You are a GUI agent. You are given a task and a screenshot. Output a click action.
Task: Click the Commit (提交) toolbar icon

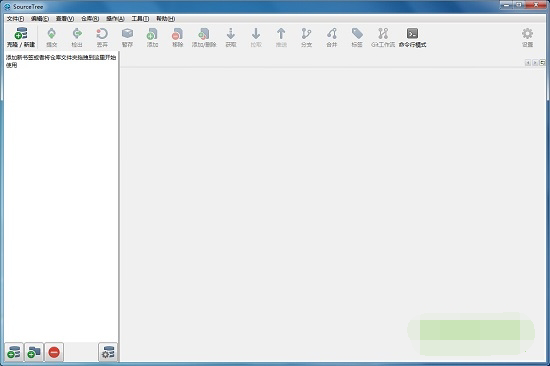pyautogui.click(x=52, y=34)
